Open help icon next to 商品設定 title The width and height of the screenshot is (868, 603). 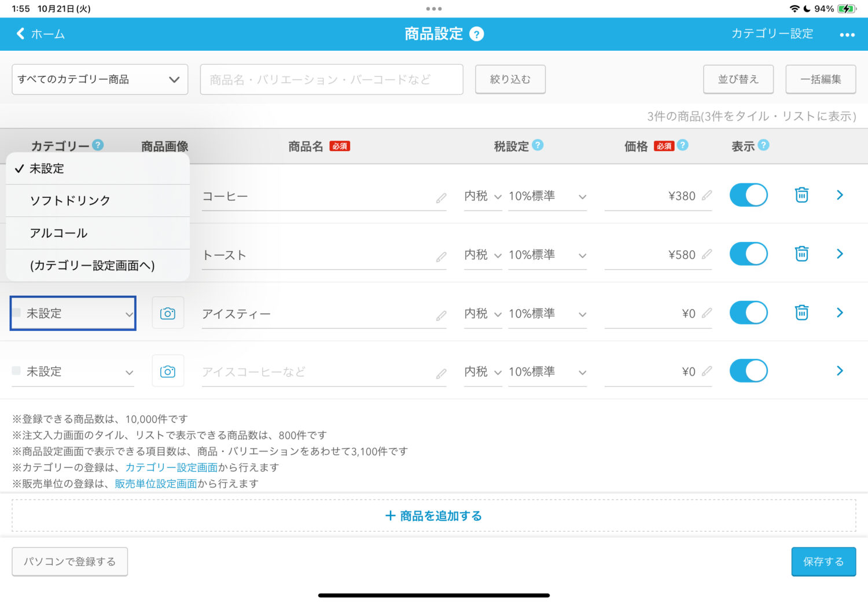(476, 34)
